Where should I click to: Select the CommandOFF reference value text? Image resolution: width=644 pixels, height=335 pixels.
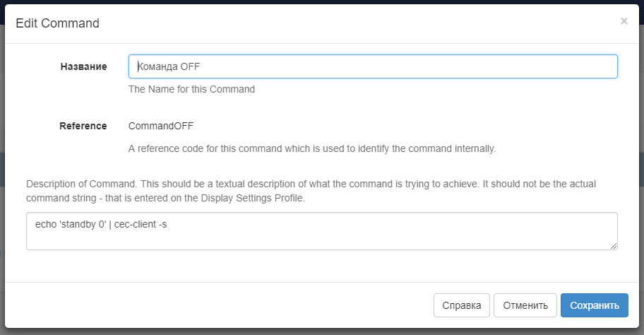pos(161,126)
